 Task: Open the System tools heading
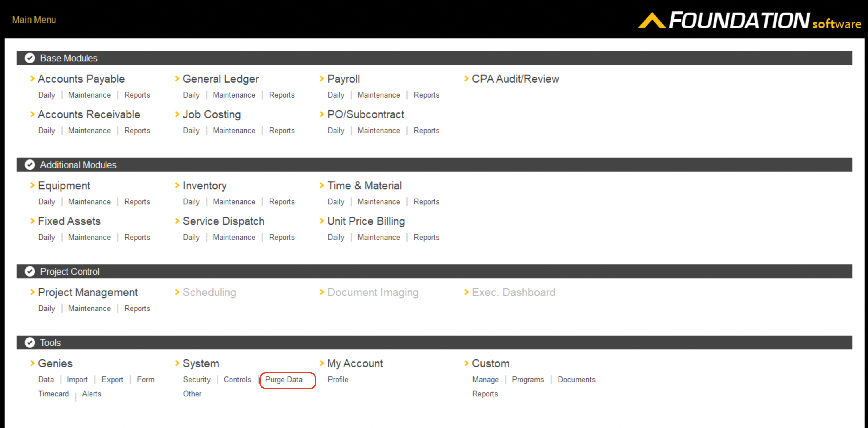tap(201, 364)
